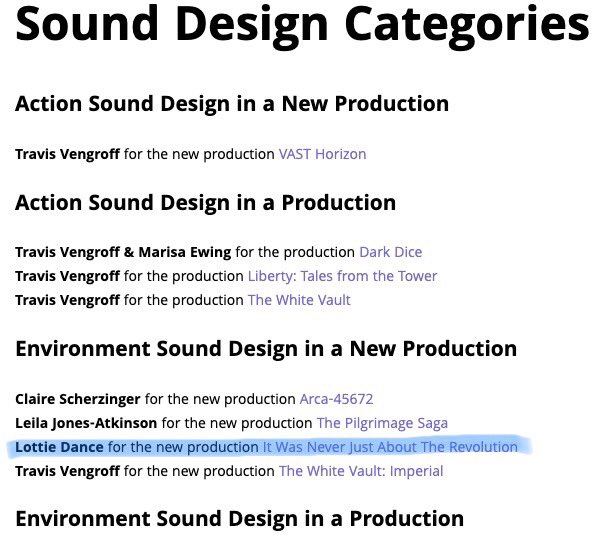Open the Dark Dice production link
This screenshot has width=616, height=548.
click(x=390, y=252)
